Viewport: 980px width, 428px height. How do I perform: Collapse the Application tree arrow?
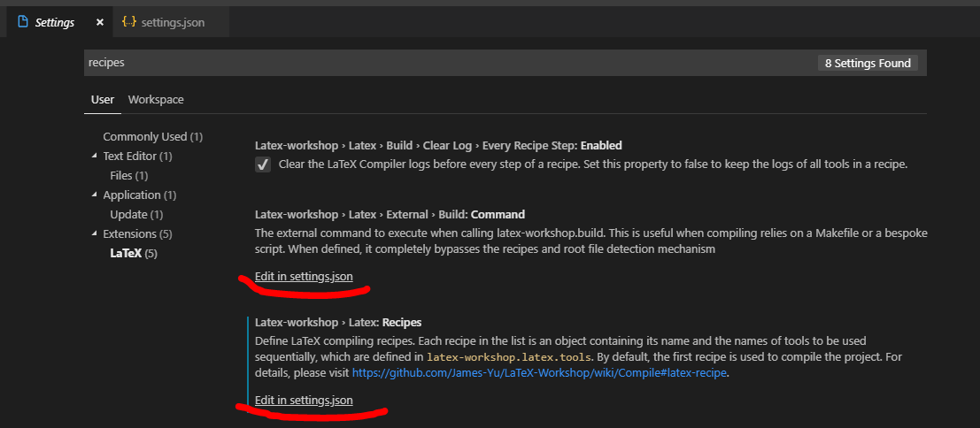94,195
